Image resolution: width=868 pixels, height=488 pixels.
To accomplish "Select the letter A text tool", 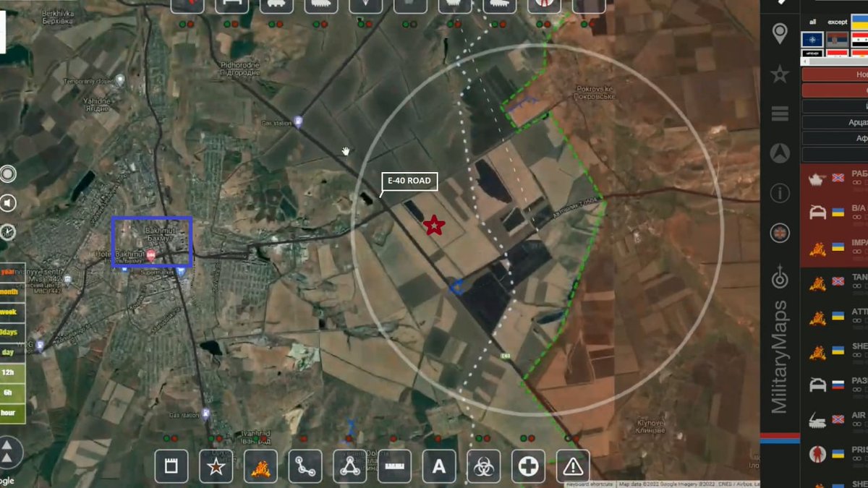I will pyautogui.click(x=439, y=466).
